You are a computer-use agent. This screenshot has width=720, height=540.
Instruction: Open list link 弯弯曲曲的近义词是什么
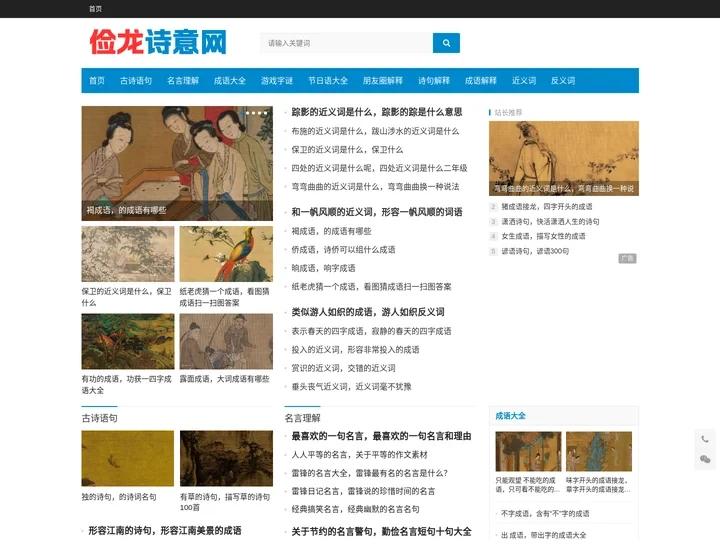click(x=375, y=186)
